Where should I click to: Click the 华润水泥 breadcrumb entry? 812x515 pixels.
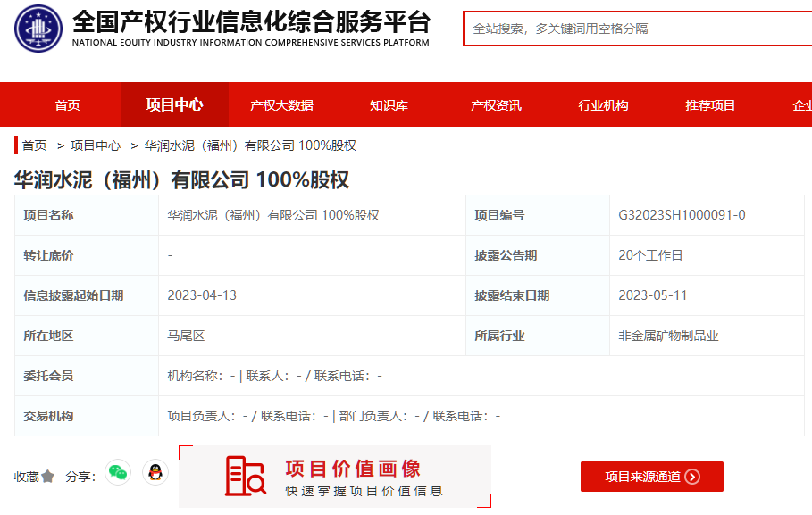pos(250,145)
